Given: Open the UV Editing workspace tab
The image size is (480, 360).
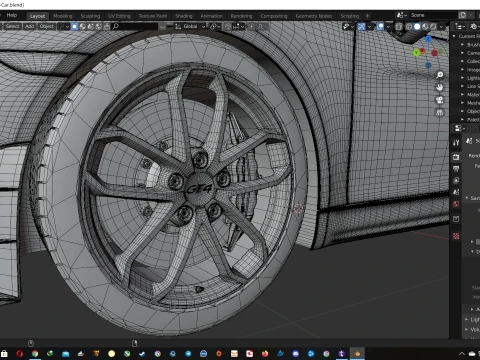Looking at the screenshot, I should click(119, 16).
